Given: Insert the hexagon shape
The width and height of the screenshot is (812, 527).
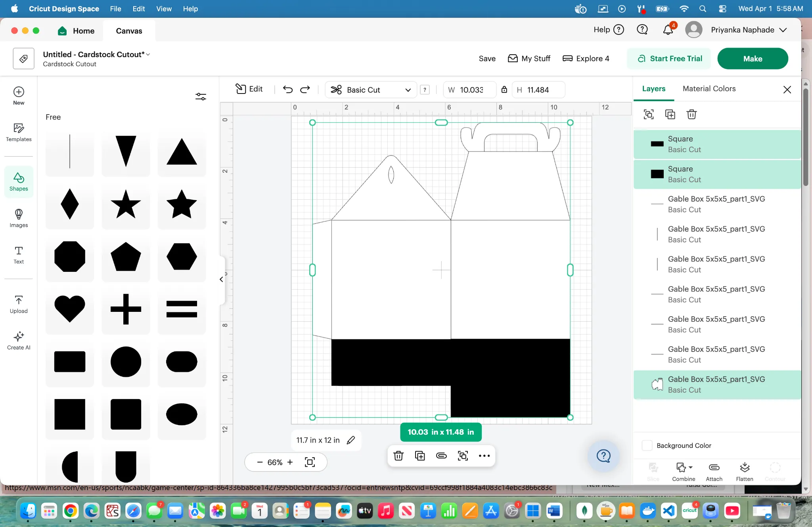Looking at the screenshot, I should (182, 256).
